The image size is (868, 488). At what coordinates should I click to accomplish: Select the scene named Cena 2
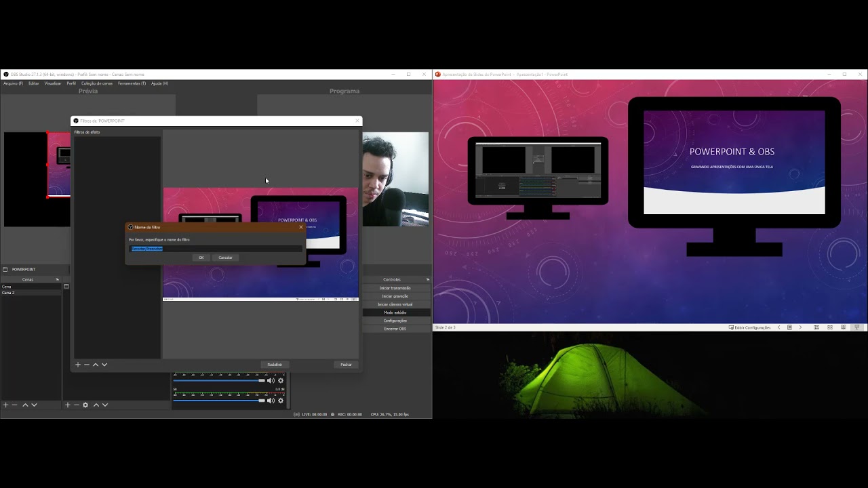[31, 293]
